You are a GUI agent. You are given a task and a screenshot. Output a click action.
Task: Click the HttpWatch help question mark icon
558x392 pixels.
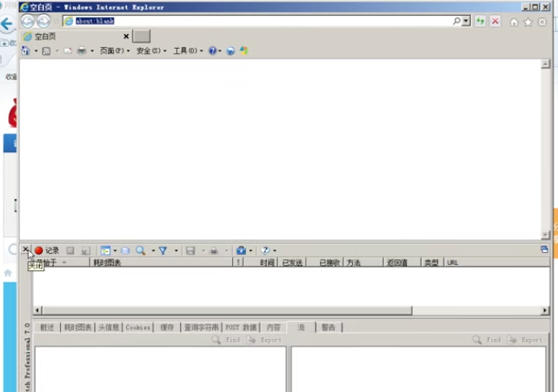(265, 250)
